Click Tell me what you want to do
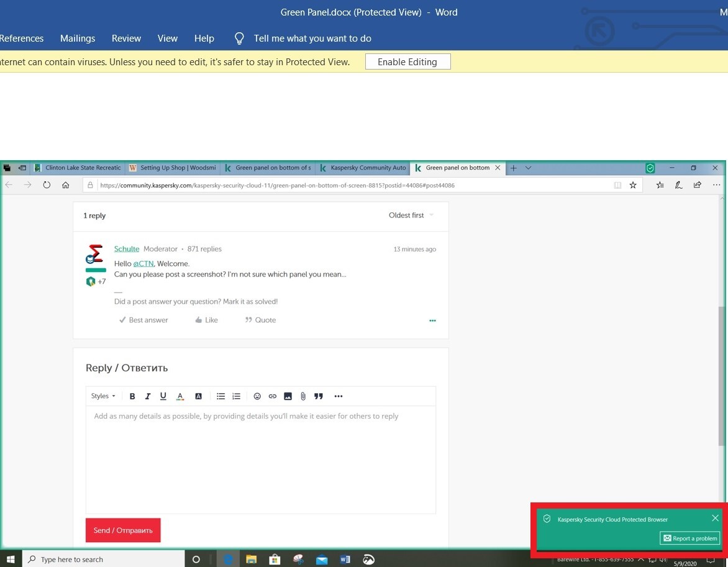This screenshot has width=728, height=567. click(312, 39)
